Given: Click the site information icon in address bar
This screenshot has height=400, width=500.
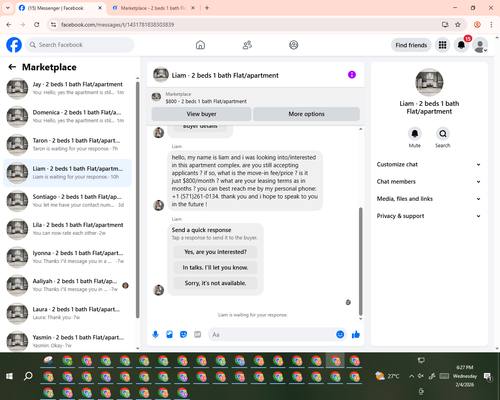Looking at the screenshot, I should point(53,24).
